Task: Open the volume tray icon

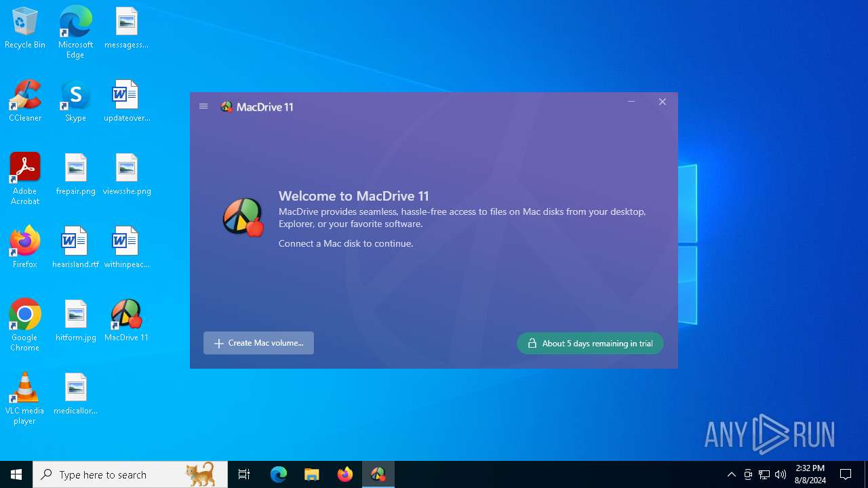Action: tap(781, 474)
